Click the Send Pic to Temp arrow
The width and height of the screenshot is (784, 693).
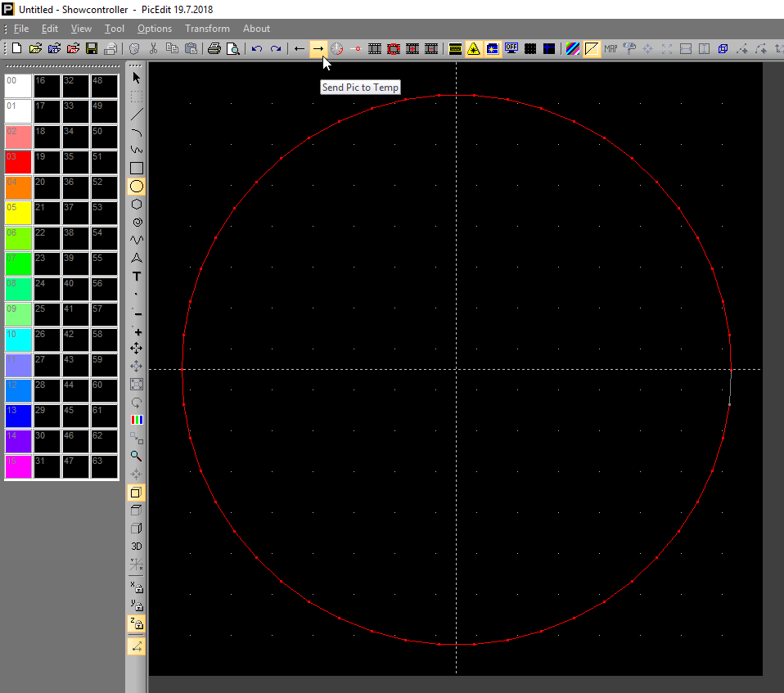(318, 49)
